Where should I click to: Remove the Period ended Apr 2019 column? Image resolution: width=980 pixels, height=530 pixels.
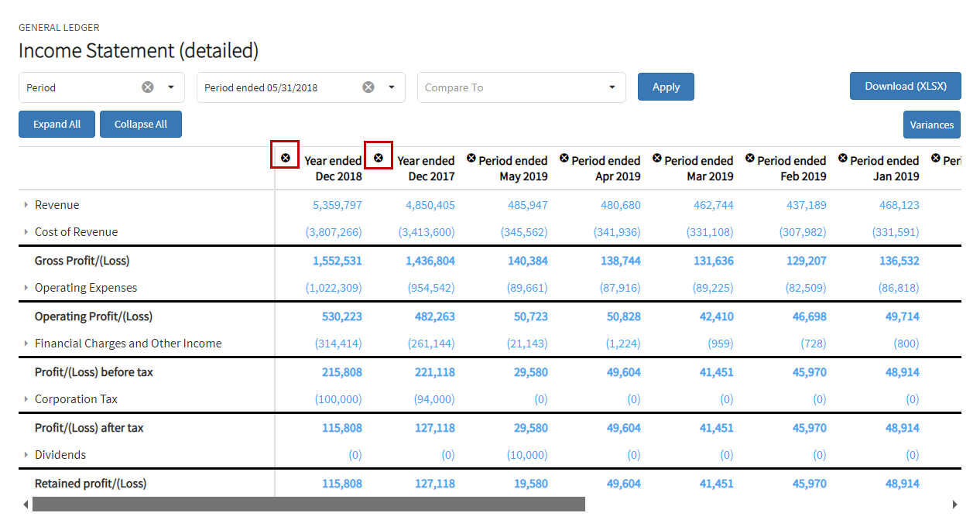pos(564,158)
